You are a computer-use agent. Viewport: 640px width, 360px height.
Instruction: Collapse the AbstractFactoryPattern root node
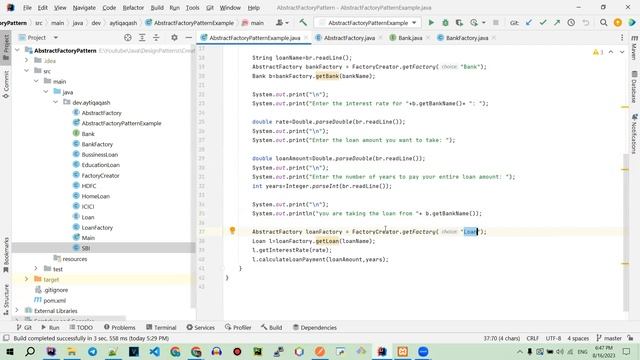17,50
